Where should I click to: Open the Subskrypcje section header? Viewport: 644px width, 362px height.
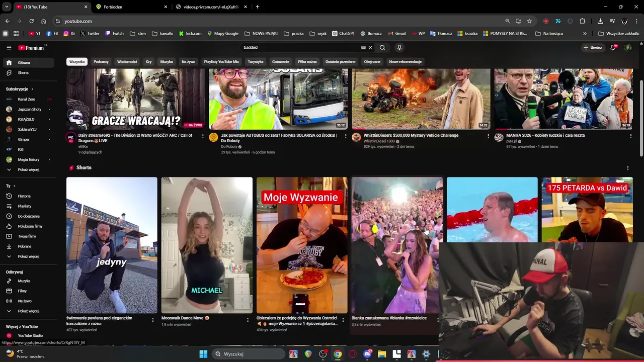point(20,89)
